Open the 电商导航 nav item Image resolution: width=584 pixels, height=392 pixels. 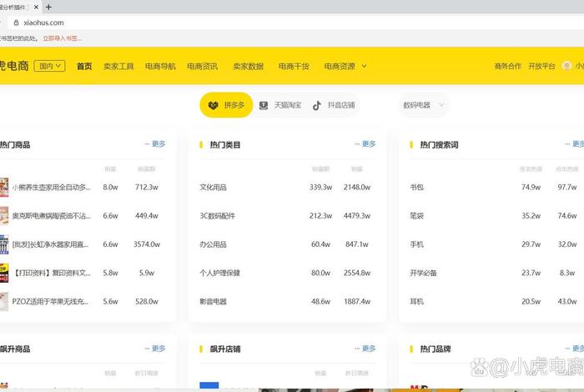point(160,66)
